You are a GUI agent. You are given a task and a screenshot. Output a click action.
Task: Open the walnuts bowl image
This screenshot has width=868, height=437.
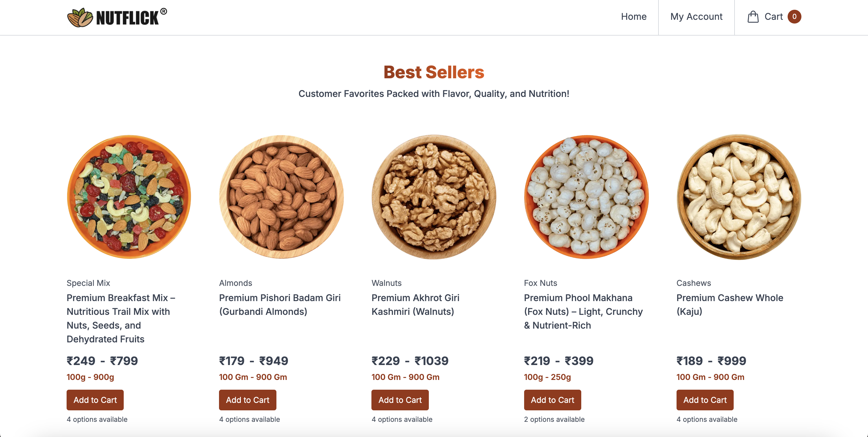point(434,197)
